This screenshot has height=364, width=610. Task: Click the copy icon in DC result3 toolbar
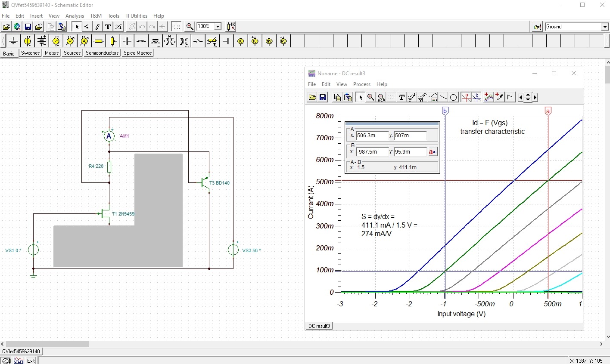coord(337,98)
